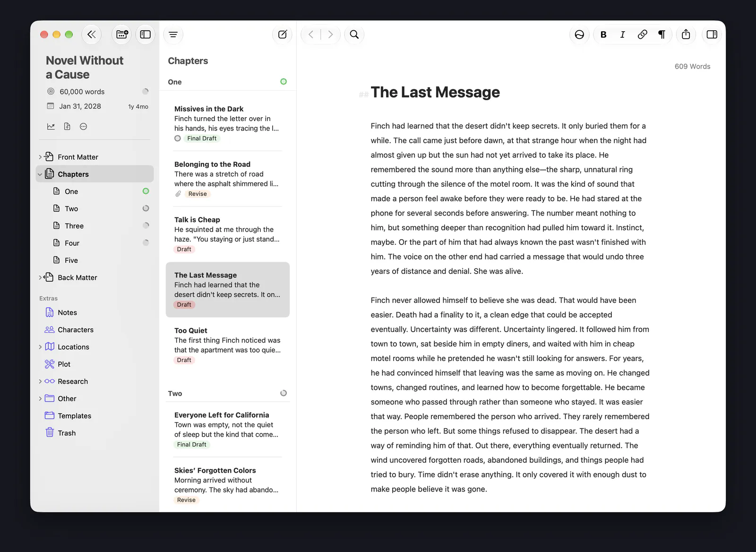The width and height of the screenshot is (756, 552).
Task: Click the progress ring in Two group header
Action: (x=283, y=393)
